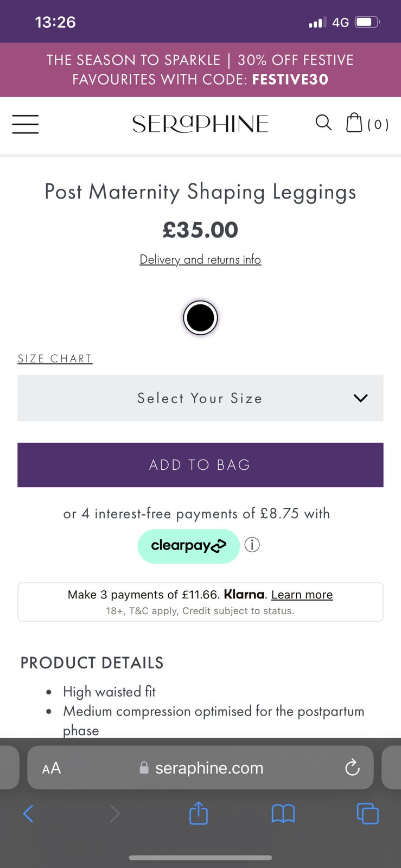Expand the Select Your Size dropdown
Viewport: 401px width, 868px height.
coord(200,398)
